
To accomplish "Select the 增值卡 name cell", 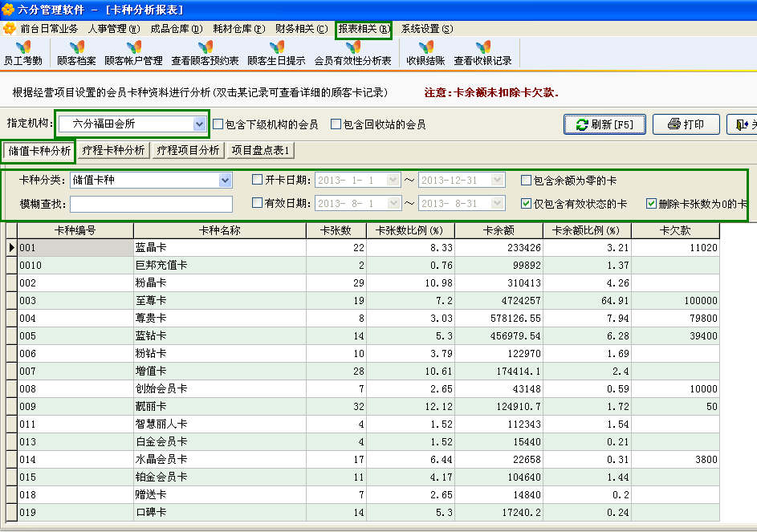I will tap(220, 372).
